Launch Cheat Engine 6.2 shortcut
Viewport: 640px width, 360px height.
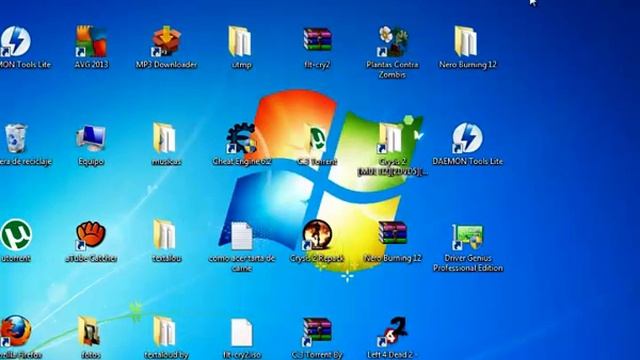coord(241,138)
